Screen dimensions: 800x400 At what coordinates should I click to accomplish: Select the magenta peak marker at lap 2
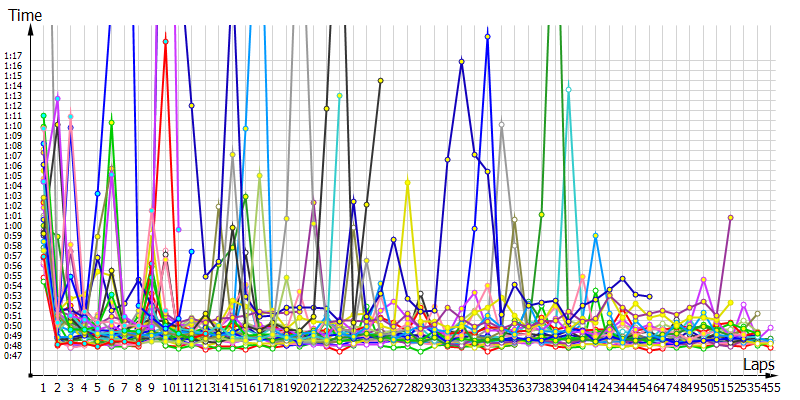(57, 98)
